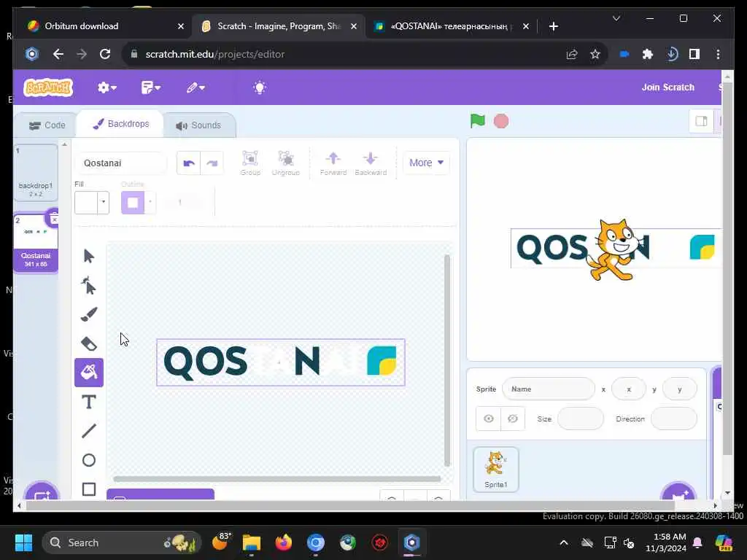Switch to the Backdrops tab
The width and height of the screenshot is (747, 560).
[x=120, y=124]
